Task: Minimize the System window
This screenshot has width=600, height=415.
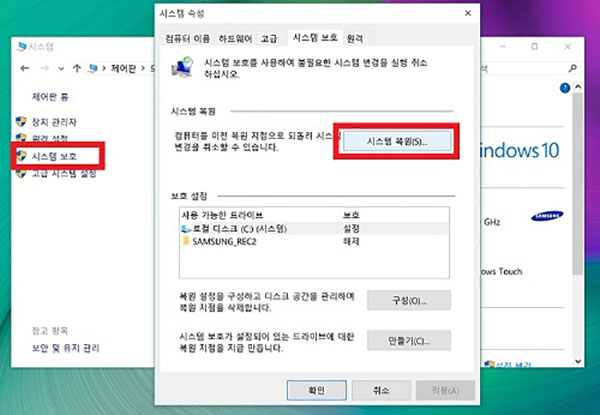Action: [502, 47]
